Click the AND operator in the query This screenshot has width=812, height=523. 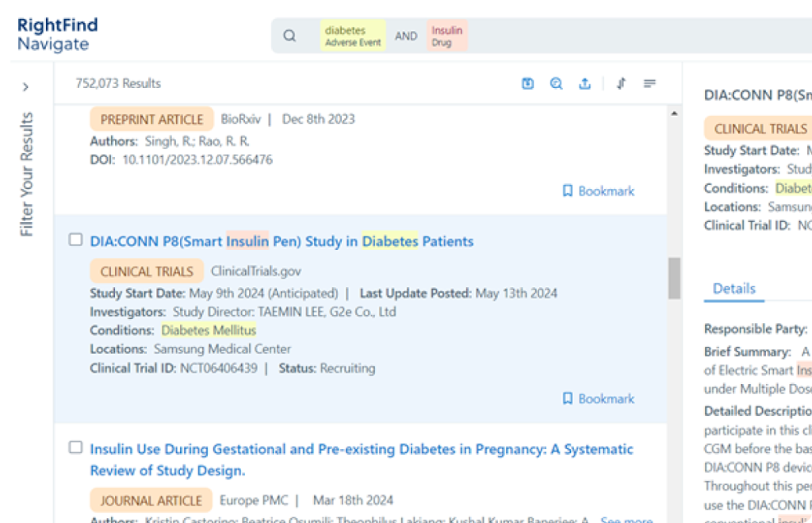[406, 36]
